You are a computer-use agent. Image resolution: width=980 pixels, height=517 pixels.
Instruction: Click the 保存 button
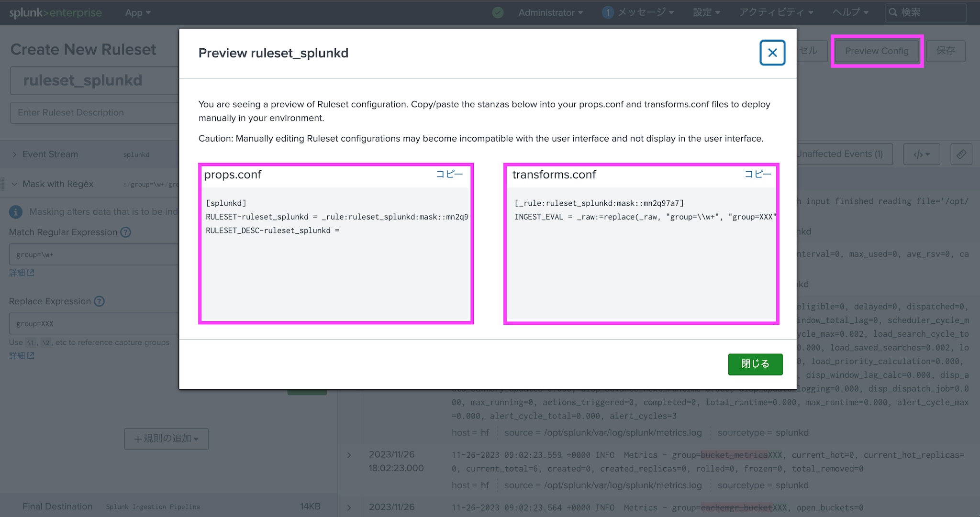(x=946, y=51)
